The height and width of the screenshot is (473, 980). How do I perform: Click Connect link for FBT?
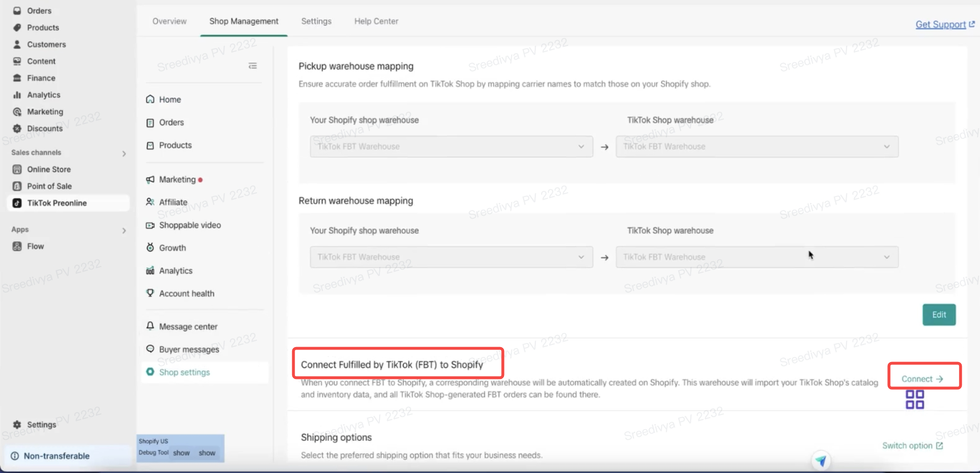[922, 379]
